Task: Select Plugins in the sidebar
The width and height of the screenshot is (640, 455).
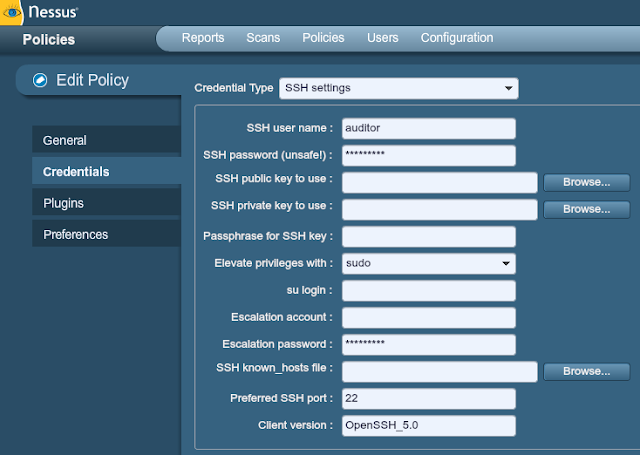Action: tap(107, 203)
